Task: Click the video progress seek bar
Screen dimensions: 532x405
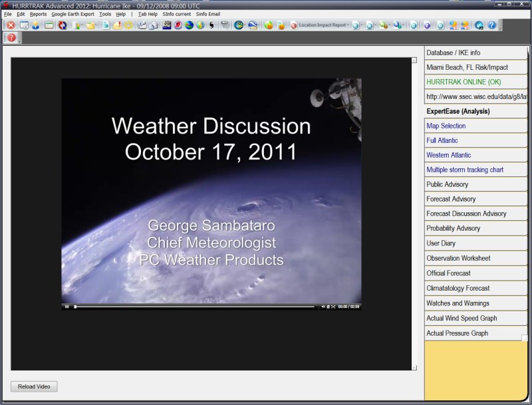Action: click(195, 307)
